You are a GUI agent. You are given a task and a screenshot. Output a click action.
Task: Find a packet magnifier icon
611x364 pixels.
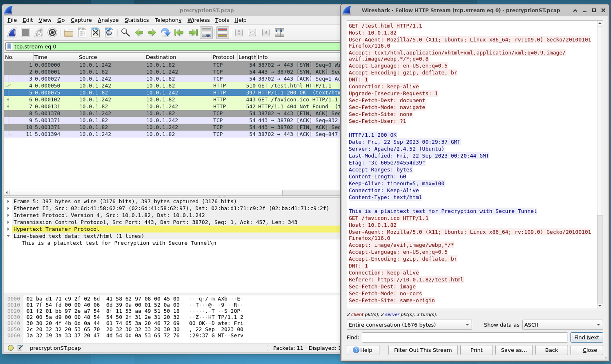point(125,33)
